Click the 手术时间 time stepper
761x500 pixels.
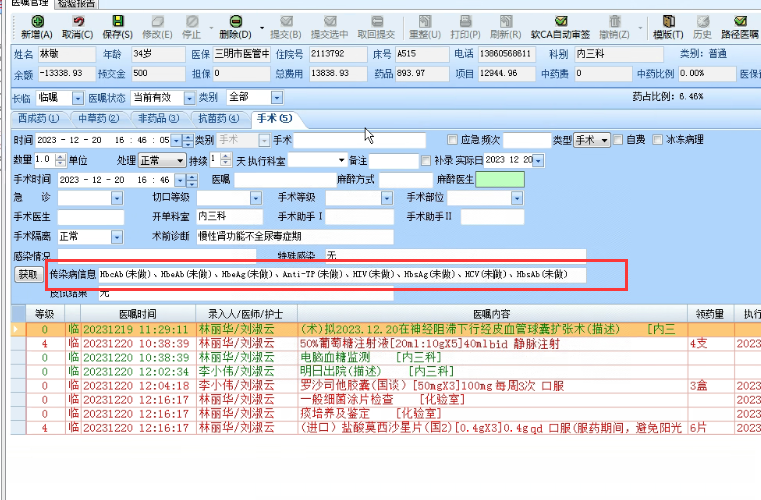click(192, 180)
